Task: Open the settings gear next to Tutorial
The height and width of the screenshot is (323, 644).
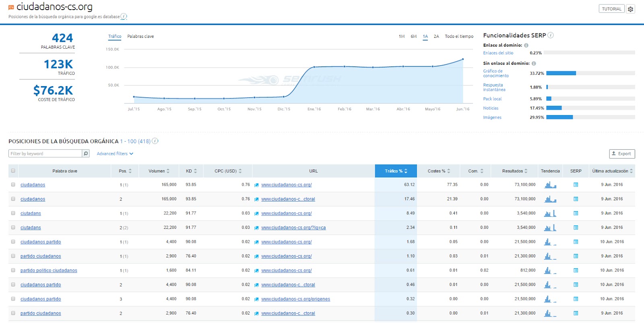Action: pyautogui.click(x=630, y=9)
